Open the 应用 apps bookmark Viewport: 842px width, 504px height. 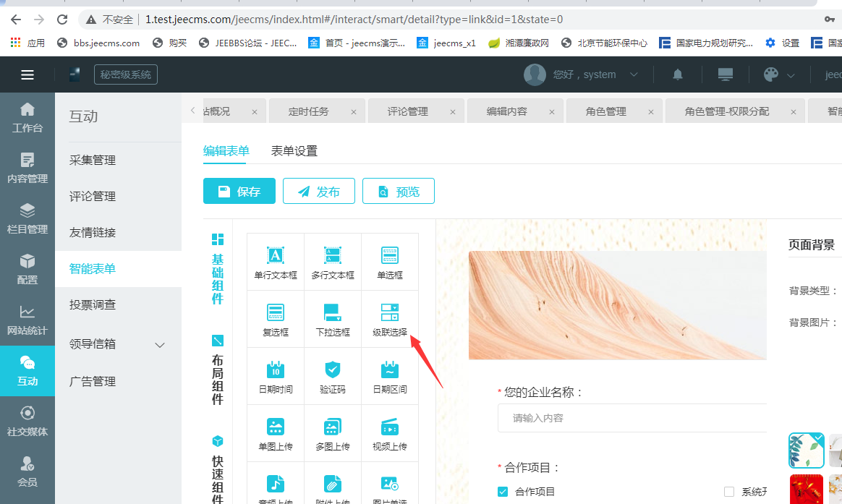tap(27, 43)
